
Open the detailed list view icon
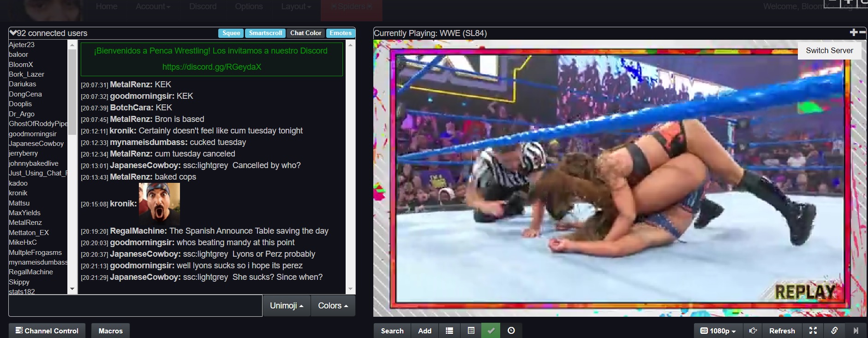click(x=471, y=331)
